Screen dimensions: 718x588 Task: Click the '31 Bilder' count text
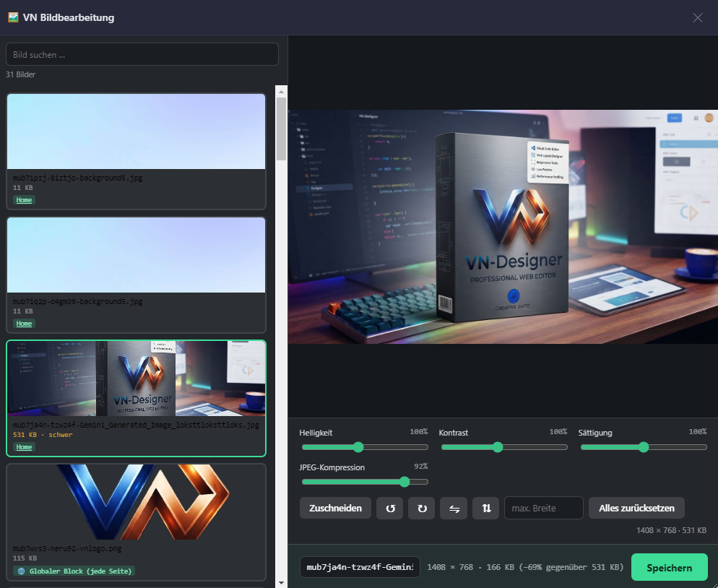coord(21,74)
